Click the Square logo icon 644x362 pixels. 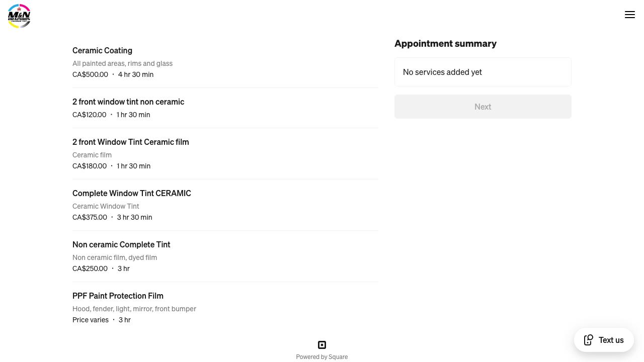click(322, 345)
